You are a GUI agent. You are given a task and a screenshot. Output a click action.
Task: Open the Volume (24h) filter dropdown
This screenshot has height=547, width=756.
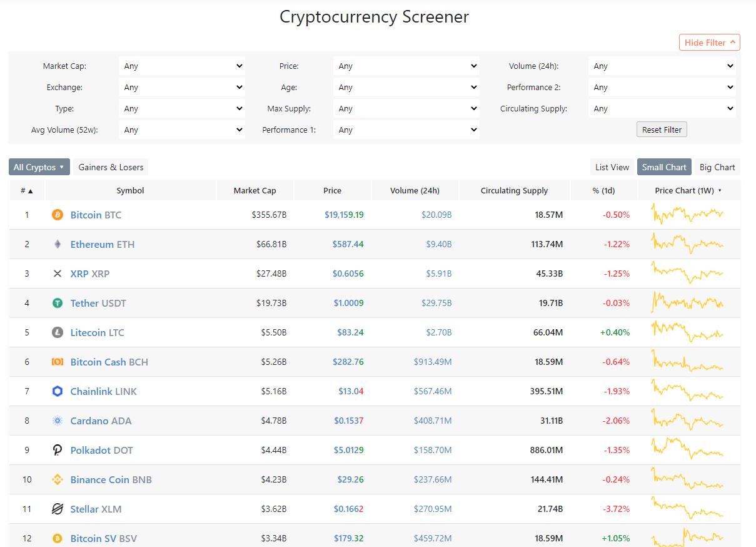662,66
